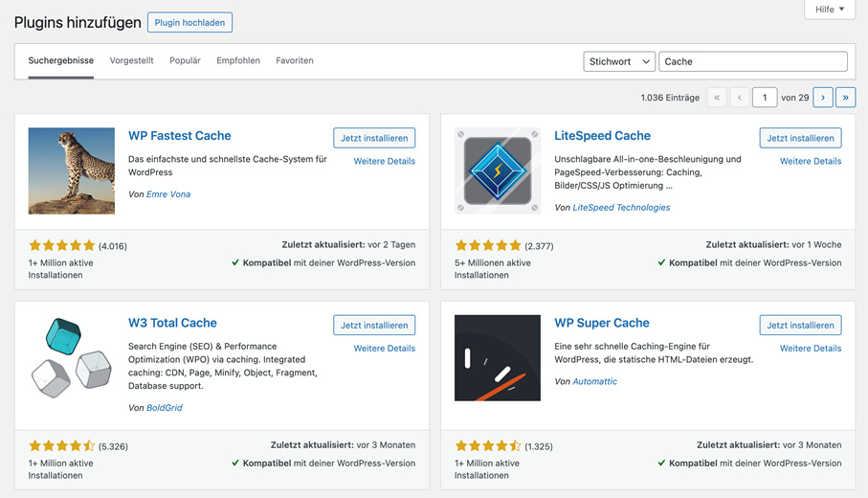Open the Empfohlen tab

click(x=238, y=60)
